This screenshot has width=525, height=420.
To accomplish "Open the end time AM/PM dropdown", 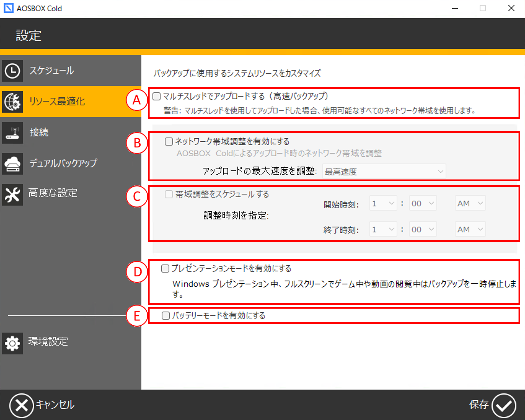I will point(470,229).
